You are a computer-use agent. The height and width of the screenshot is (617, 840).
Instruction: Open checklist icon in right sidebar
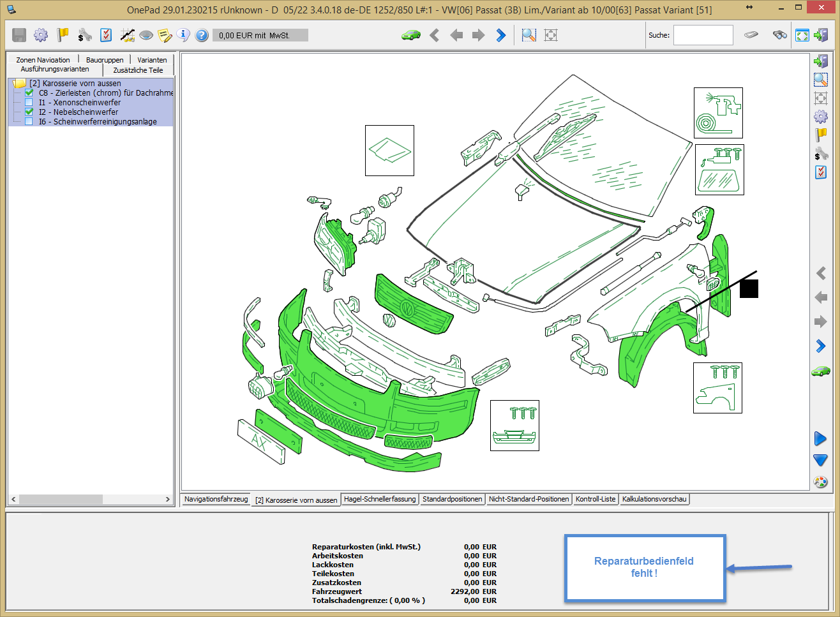click(x=821, y=172)
